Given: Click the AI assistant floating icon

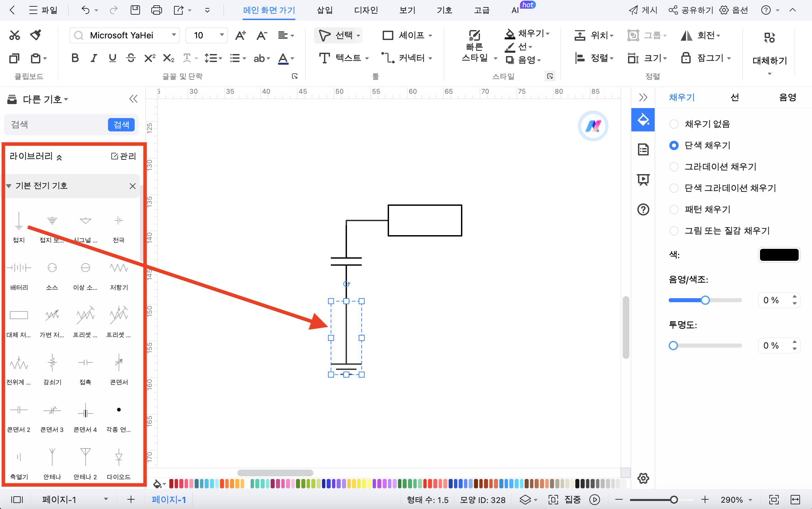Looking at the screenshot, I should coord(593,126).
